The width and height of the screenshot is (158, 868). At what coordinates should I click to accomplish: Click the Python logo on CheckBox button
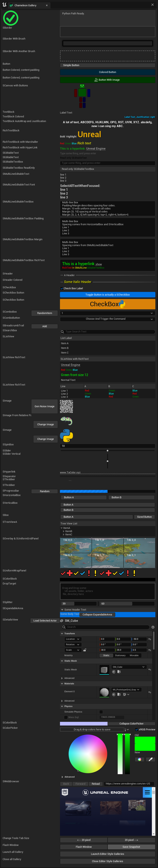click(x=122, y=304)
